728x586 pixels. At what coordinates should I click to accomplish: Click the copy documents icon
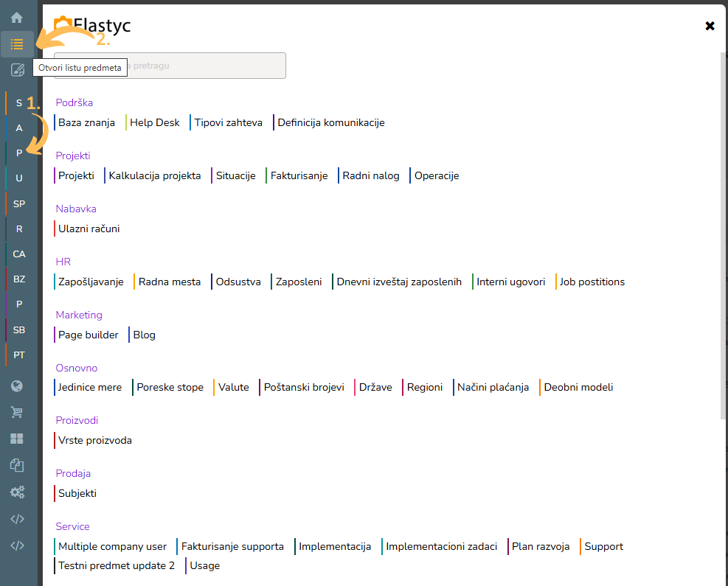coord(17,465)
